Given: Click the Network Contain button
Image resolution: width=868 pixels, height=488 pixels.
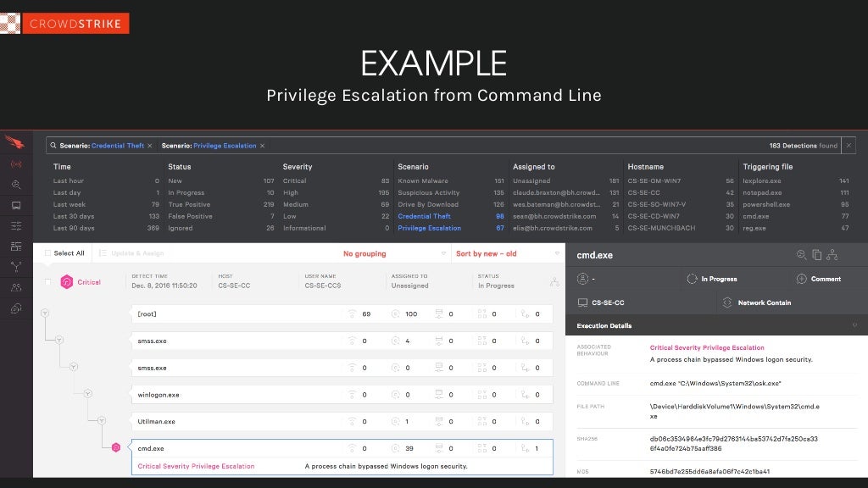Looking at the screenshot, I should coord(757,302).
